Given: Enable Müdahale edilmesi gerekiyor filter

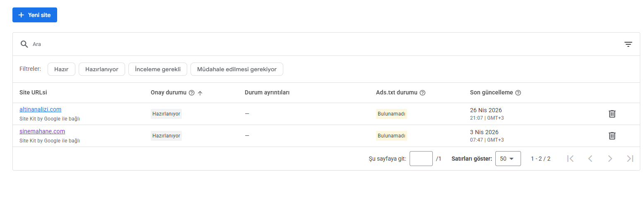Looking at the screenshot, I should [237, 69].
